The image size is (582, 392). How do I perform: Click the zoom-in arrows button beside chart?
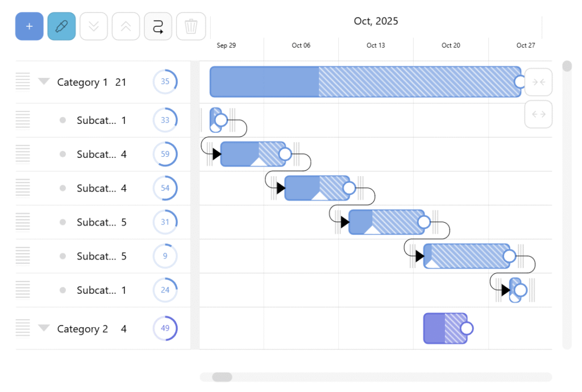tap(538, 82)
